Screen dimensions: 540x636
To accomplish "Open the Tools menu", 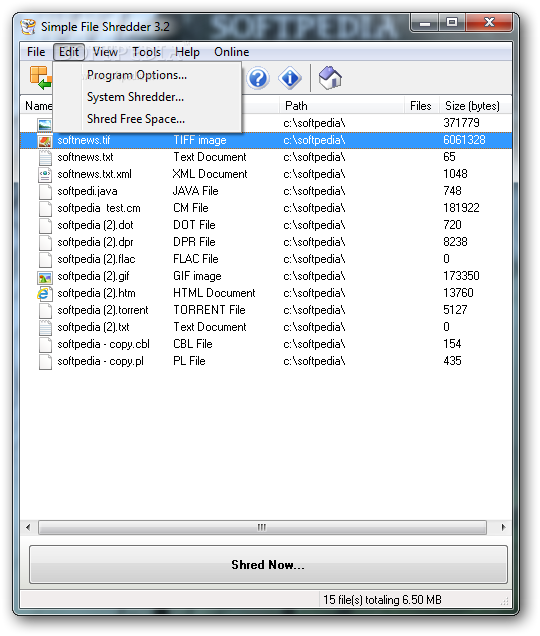I will [146, 52].
